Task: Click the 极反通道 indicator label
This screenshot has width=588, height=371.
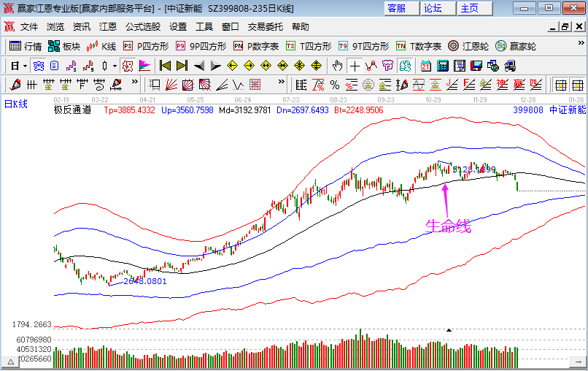Action: tap(72, 110)
